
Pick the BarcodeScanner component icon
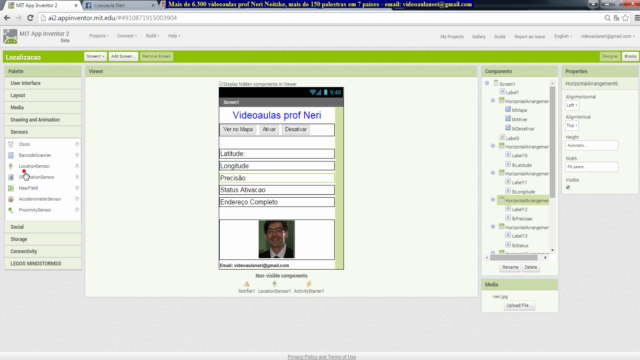11,155
